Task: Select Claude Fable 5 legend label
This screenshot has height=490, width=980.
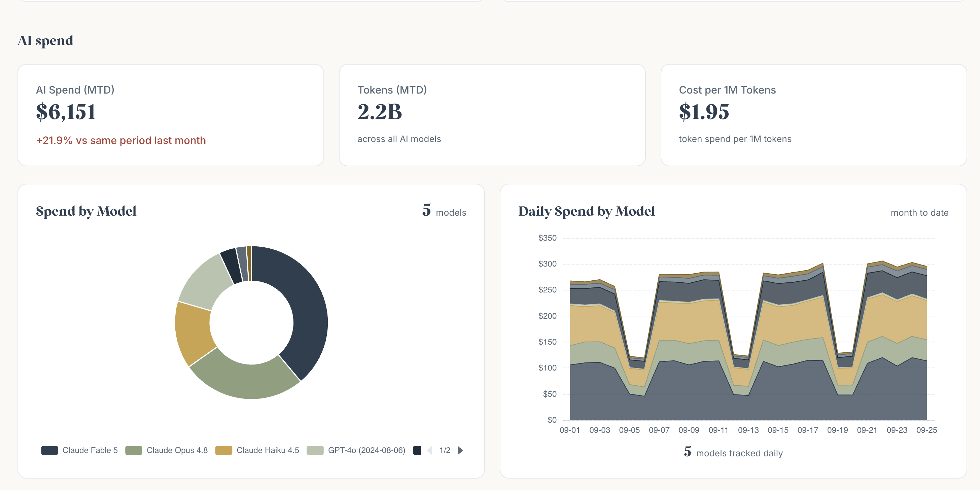Action: coord(90,450)
